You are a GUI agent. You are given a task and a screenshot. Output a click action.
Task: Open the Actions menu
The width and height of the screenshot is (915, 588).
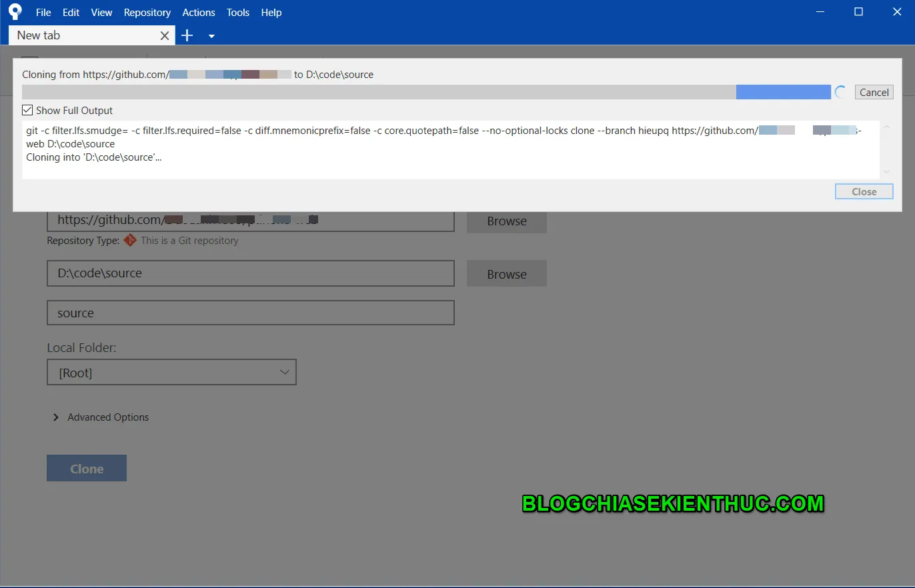coord(198,12)
